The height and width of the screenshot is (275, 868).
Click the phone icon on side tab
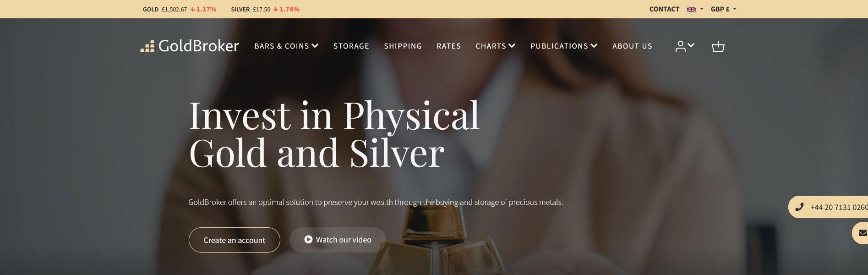click(799, 207)
